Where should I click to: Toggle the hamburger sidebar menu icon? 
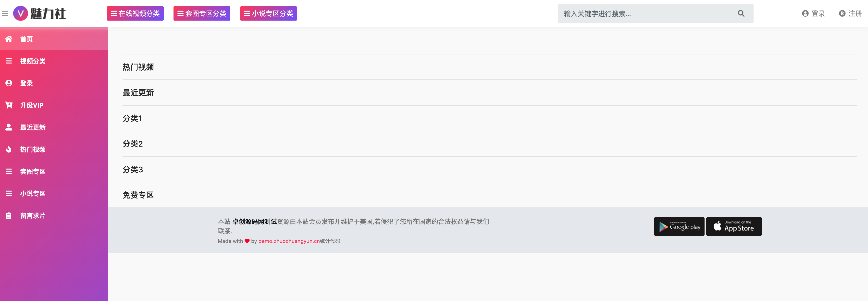(x=5, y=13)
